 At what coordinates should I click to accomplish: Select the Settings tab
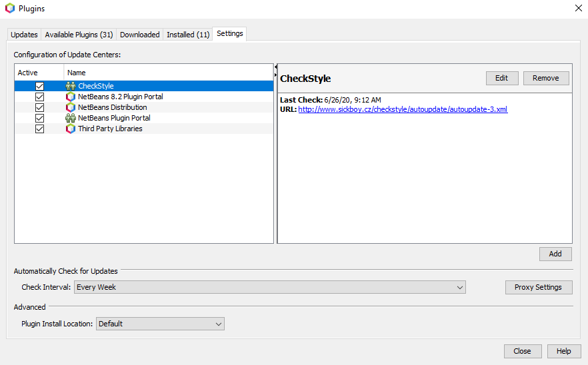click(229, 33)
